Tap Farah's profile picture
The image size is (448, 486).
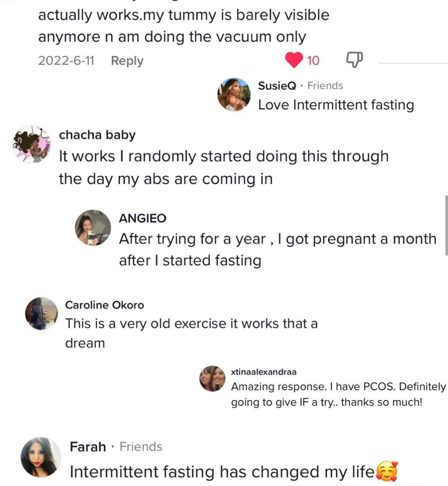click(41, 457)
